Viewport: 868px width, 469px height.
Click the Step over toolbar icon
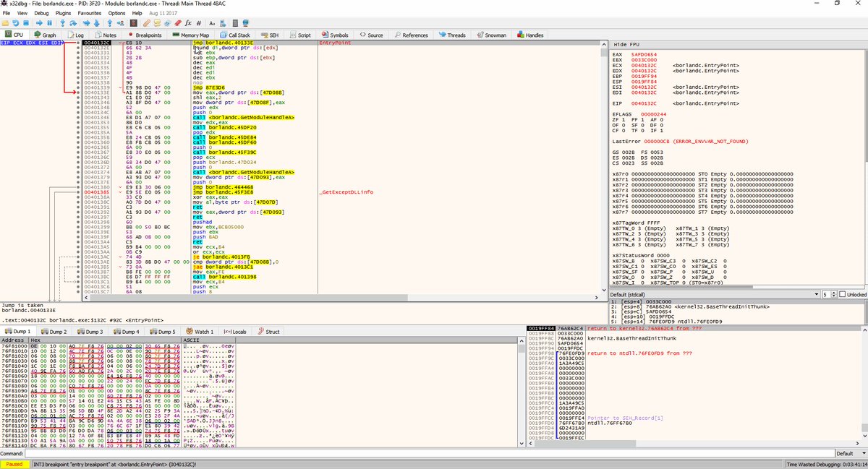click(73, 23)
